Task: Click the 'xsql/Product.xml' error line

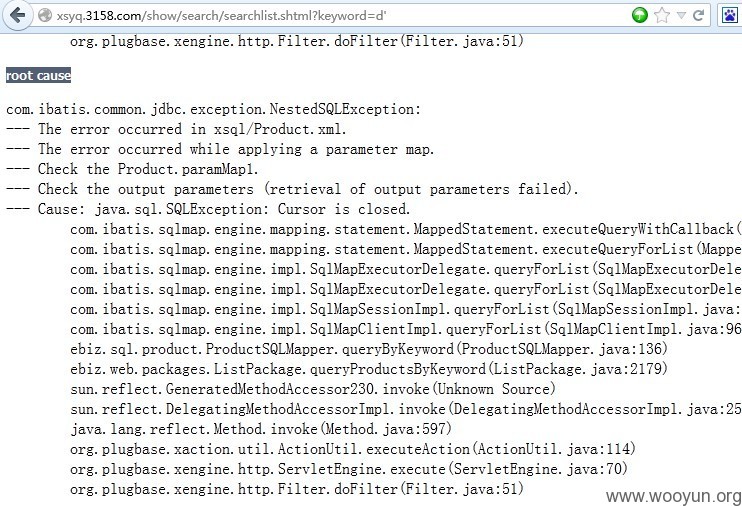Action: [176, 129]
